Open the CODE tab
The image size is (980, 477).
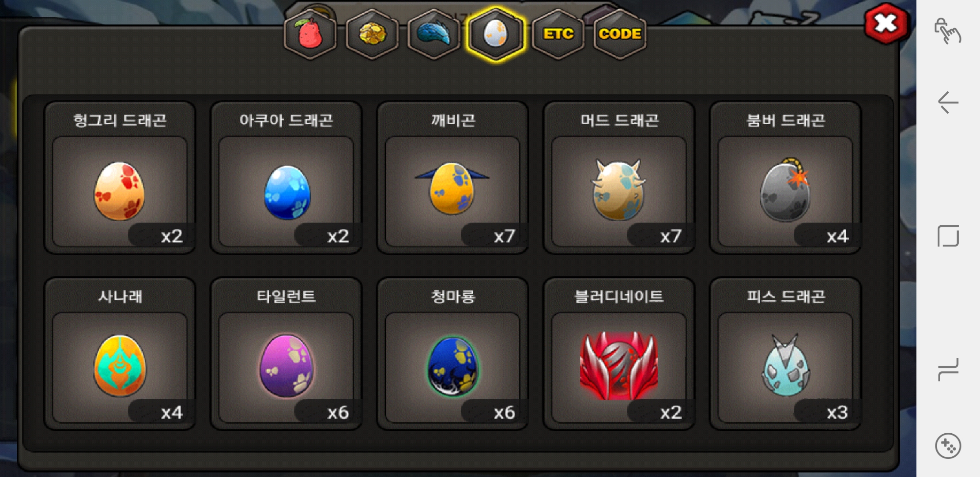click(x=620, y=34)
